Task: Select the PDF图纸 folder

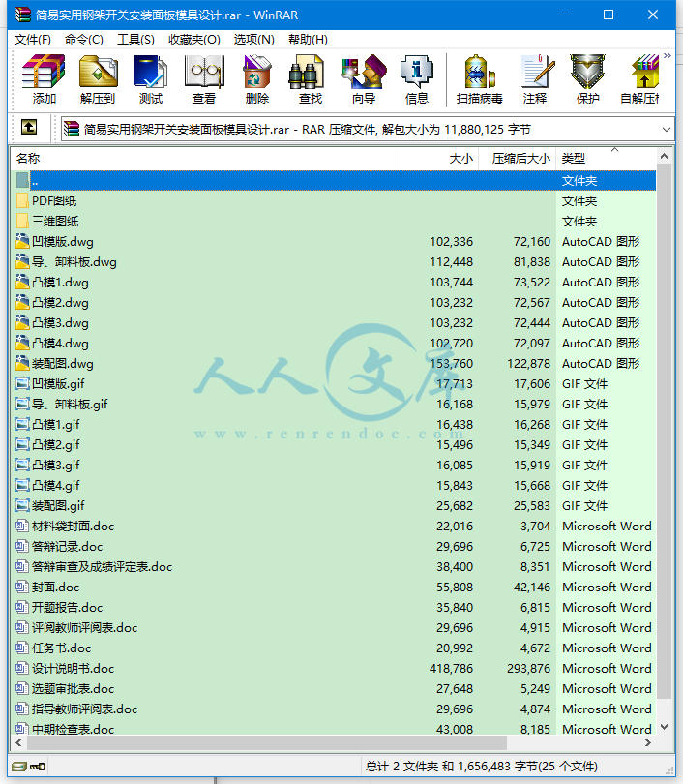Action: click(54, 201)
